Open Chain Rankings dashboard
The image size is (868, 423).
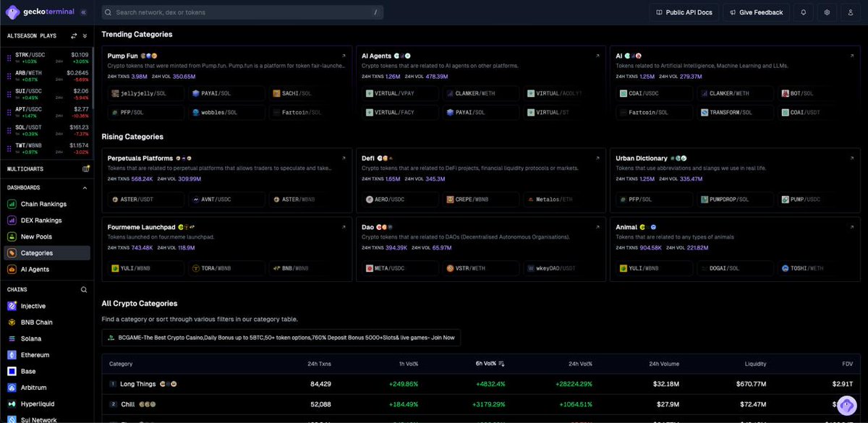43,204
